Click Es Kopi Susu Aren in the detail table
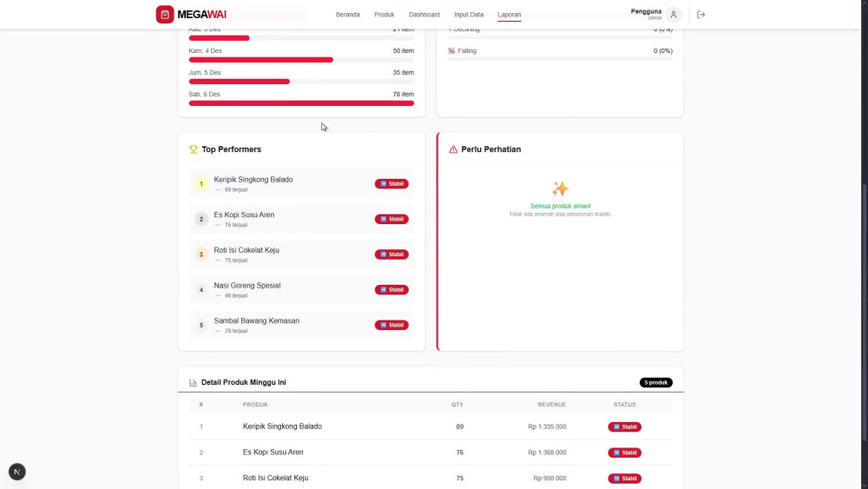 (x=273, y=453)
